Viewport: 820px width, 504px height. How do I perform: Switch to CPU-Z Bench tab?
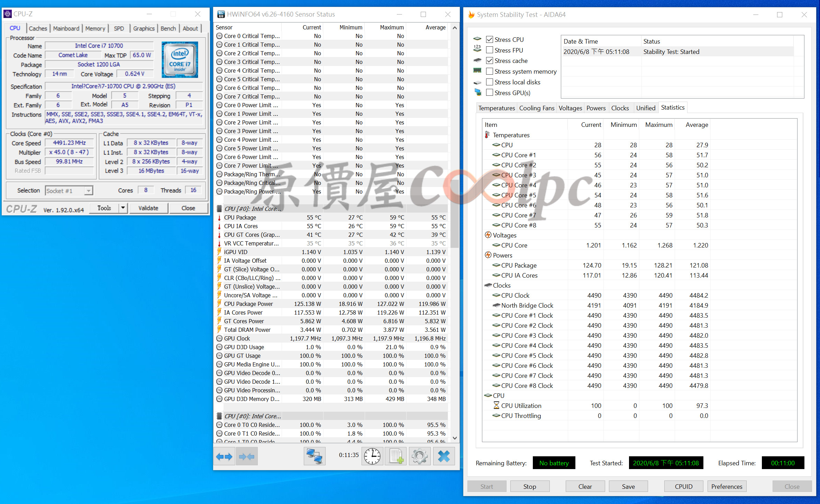coord(168,28)
